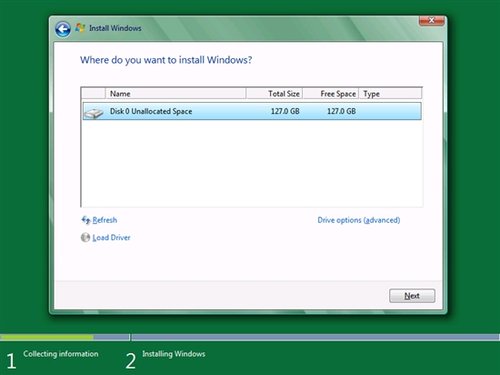Click the empty area of the disk list

pos(252,163)
